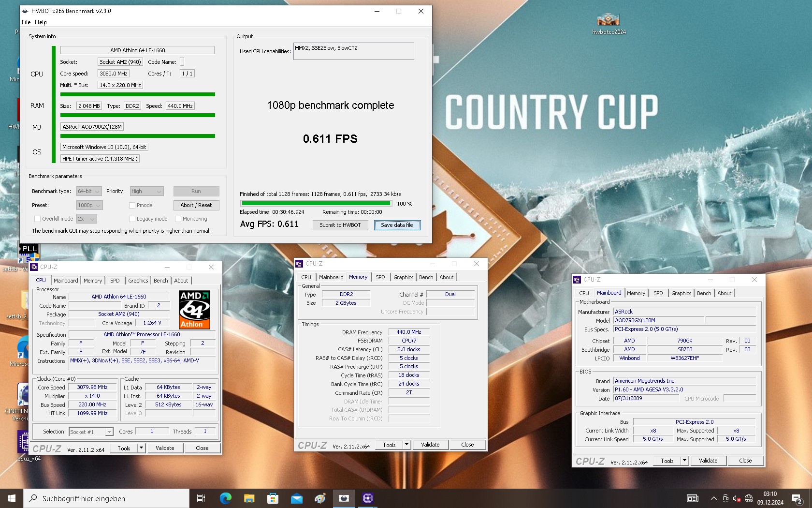This screenshot has width=812, height=508.
Task: Click the network globe tray icon
Action: pyautogui.click(x=749, y=498)
